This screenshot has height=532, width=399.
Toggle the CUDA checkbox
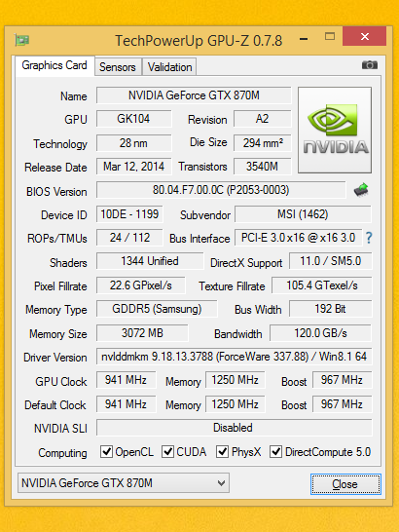(167, 452)
